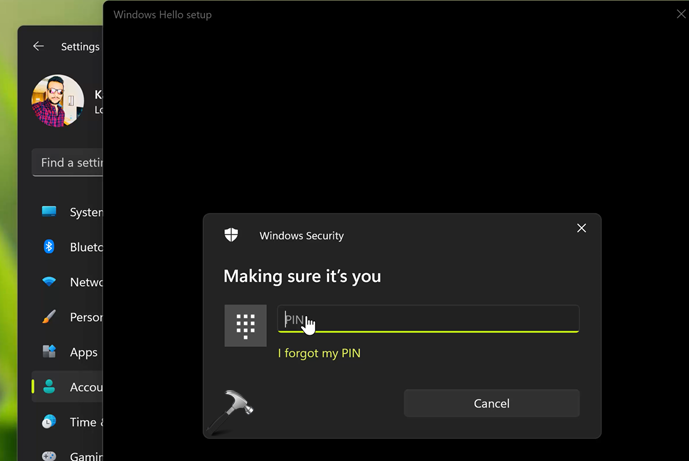This screenshot has height=461, width=689.
Task: Select the Bluetooth icon in sidebar
Action: 49,247
